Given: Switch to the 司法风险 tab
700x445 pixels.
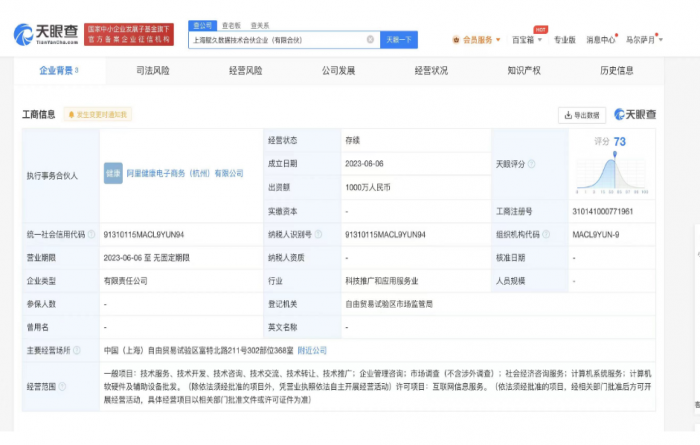Looking at the screenshot, I should pos(153,71).
